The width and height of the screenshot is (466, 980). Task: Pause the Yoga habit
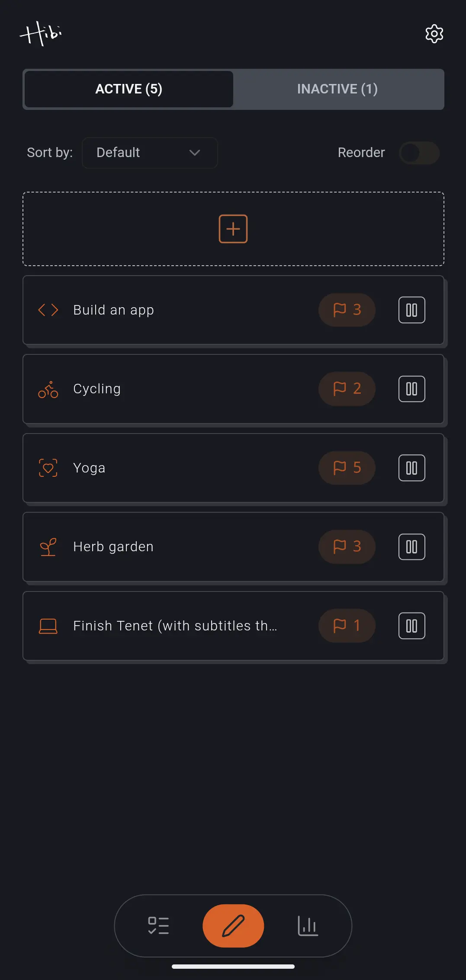[x=411, y=468]
